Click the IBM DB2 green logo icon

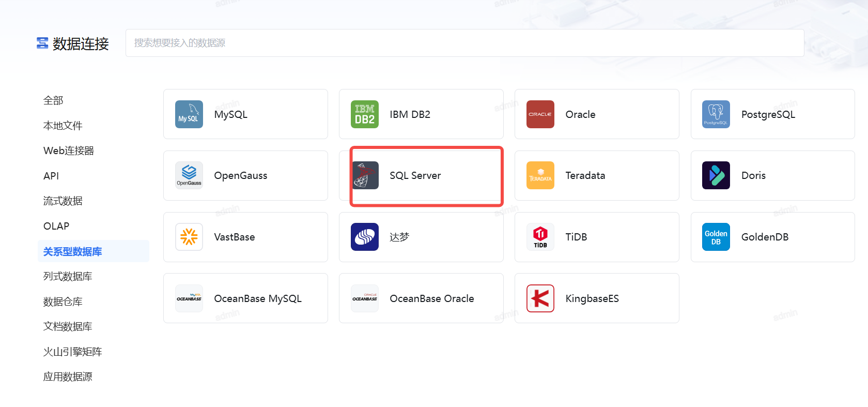(365, 114)
